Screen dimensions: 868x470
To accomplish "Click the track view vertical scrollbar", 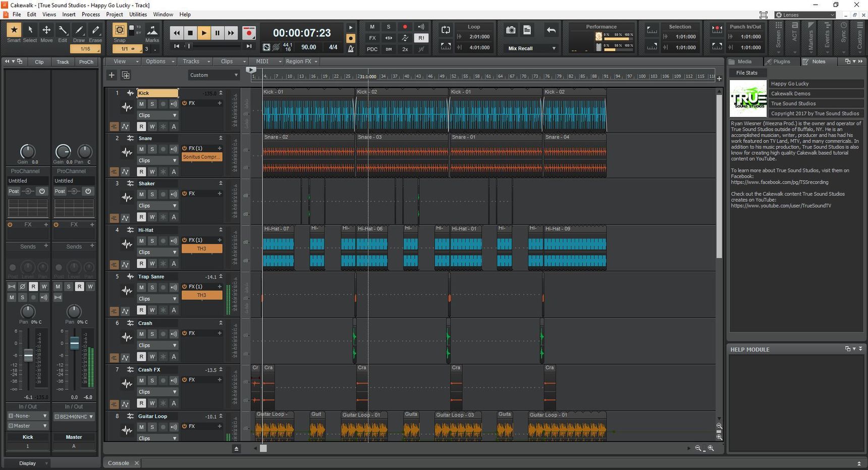I will [719, 177].
